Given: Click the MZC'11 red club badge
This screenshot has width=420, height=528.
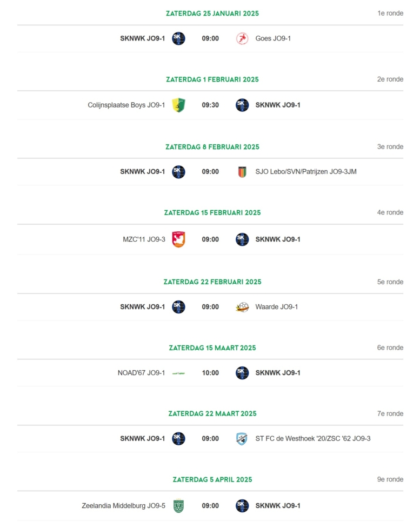Looking at the screenshot, I should (178, 239).
